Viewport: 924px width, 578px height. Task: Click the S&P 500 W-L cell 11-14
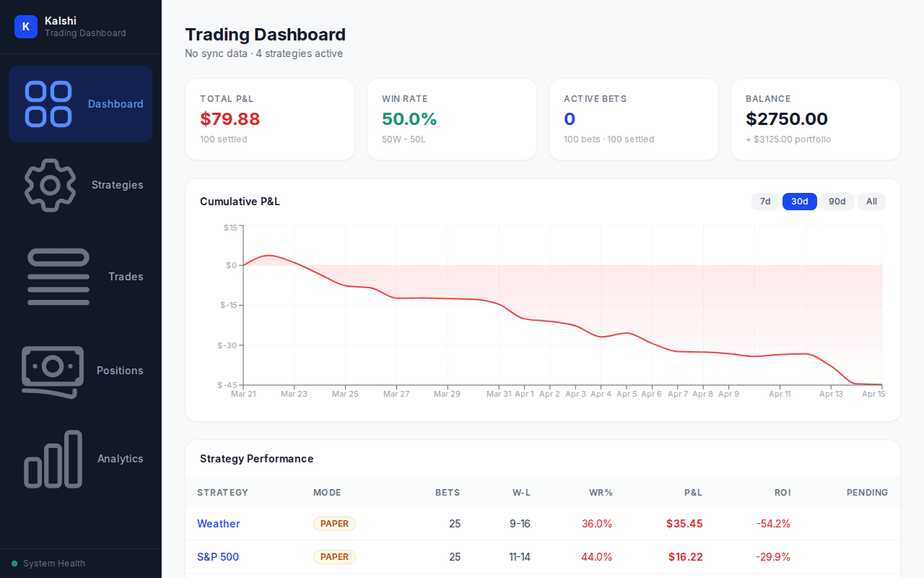tap(520, 557)
